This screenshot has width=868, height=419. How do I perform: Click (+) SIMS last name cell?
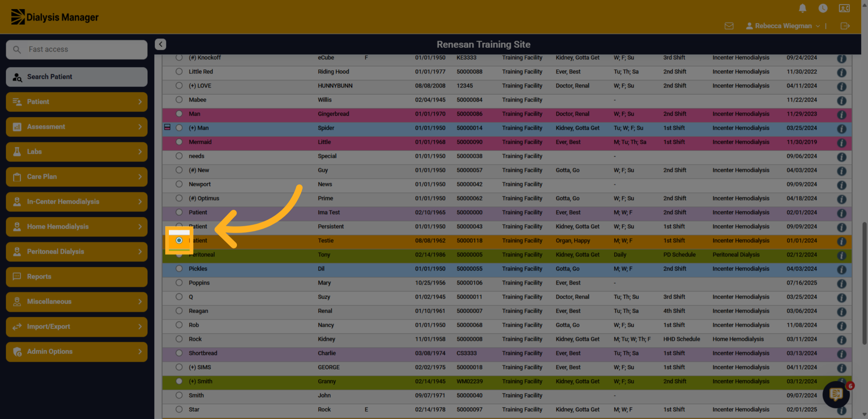pos(200,367)
